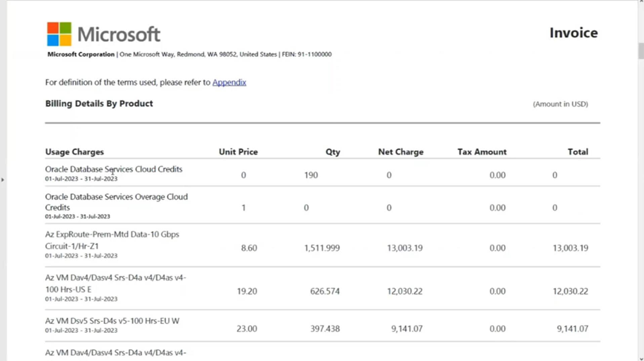Screen dimensions: 644x361
Task: Open the Appendix link
Action: (x=229, y=82)
